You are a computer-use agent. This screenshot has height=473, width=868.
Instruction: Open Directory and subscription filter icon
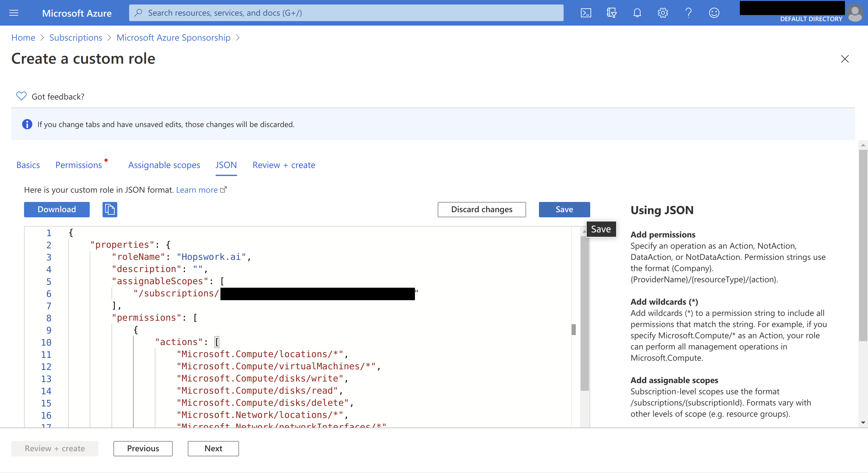coord(611,13)
